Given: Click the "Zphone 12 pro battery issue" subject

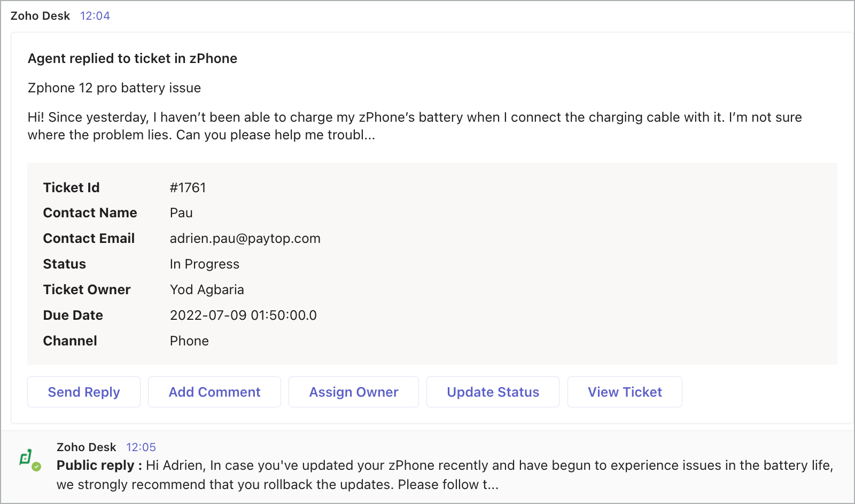Looking at the screenshot, I should [114, 88].
